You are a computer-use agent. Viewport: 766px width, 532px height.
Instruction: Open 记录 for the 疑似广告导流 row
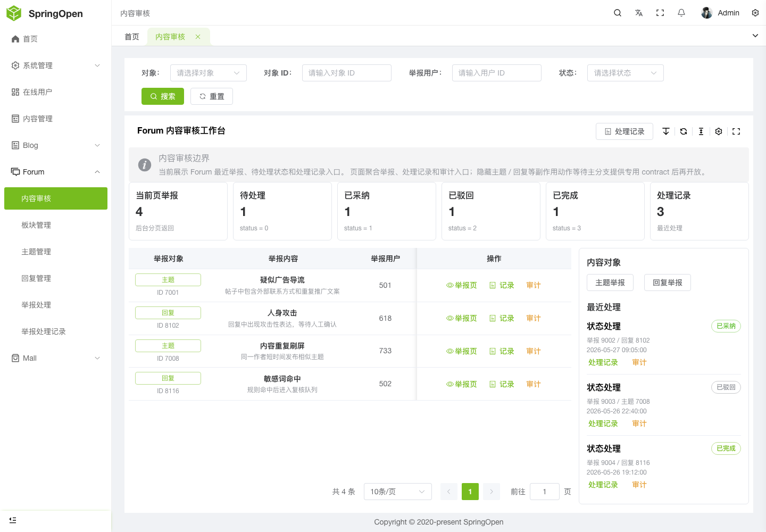(x=502, y=285)
